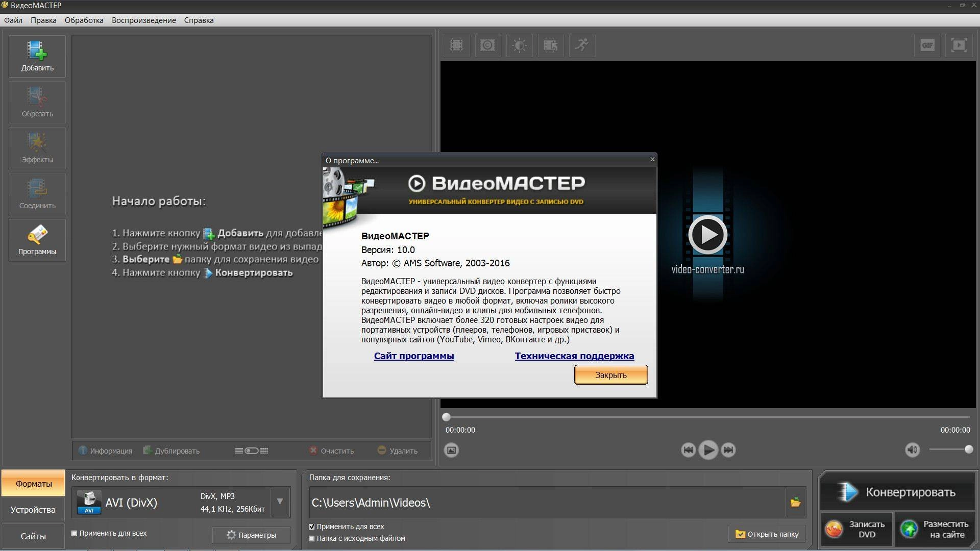This screenshot has height=551, width=980.
Task: Browse for output folder with folder icon
Action: pyautogui.click(x=795, y=503)
